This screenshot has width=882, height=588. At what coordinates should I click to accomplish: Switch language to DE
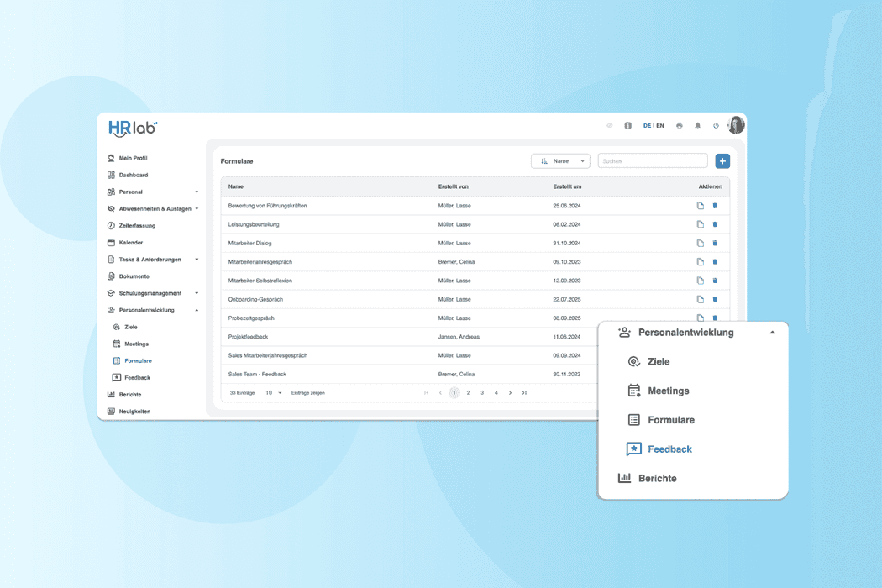tap(647, 126)
